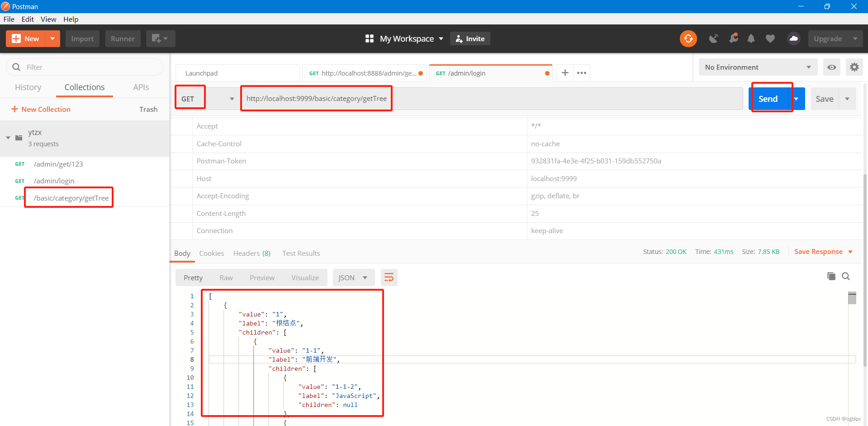Select the Pretty response view
868x426 pixels.
click(193, 278)
